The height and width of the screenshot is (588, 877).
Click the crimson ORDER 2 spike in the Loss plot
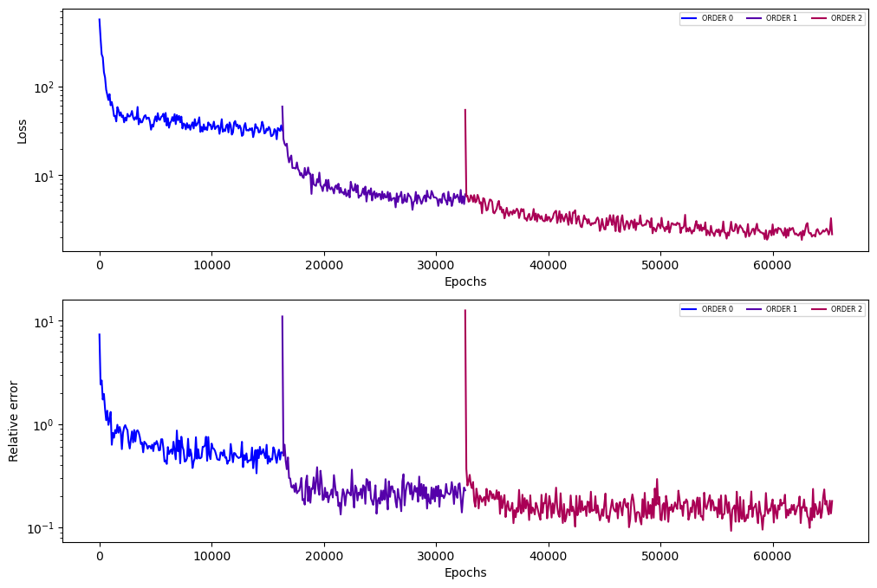pos(465,151)
